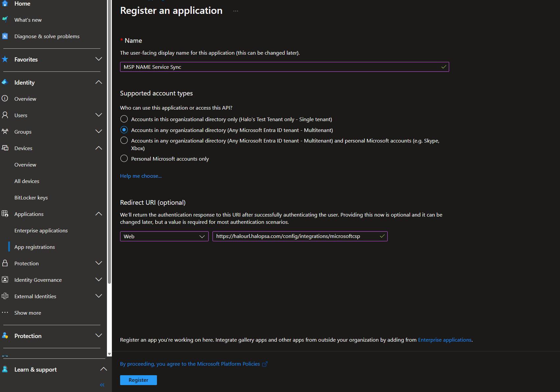The width and height of the screenshot is (560, 392).
Task: Click the external link icon after Platform Policies
Action: coord(265,364)
